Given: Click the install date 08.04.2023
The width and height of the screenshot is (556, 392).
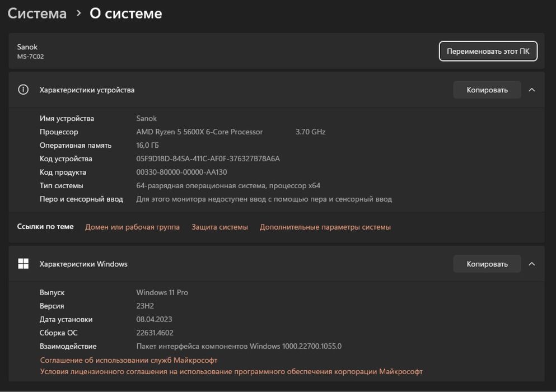Looking at the screenshot, I should point(154,320).
